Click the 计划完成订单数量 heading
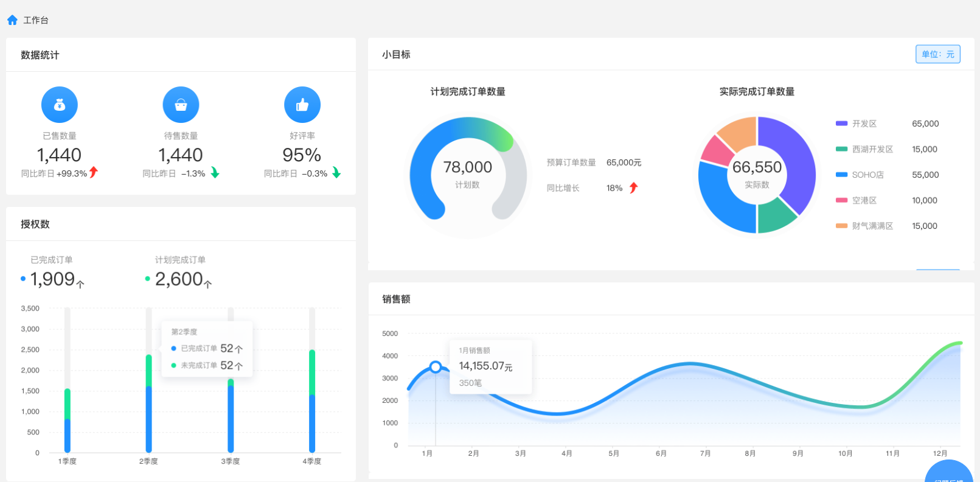The image size is (980, 482). pyautogui.click(x=468, y=91)
